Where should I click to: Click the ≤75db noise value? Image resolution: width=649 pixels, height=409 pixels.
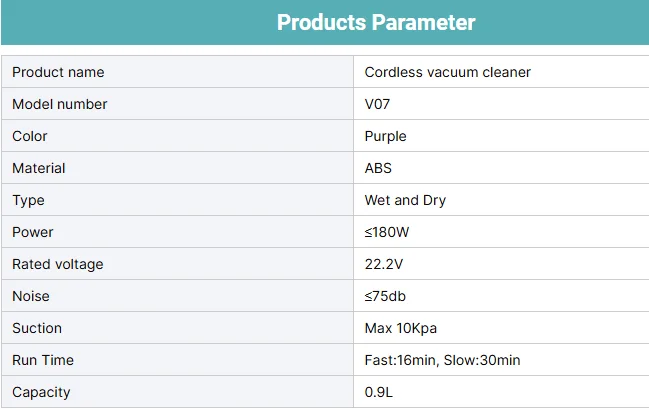(x=385, y=296)
